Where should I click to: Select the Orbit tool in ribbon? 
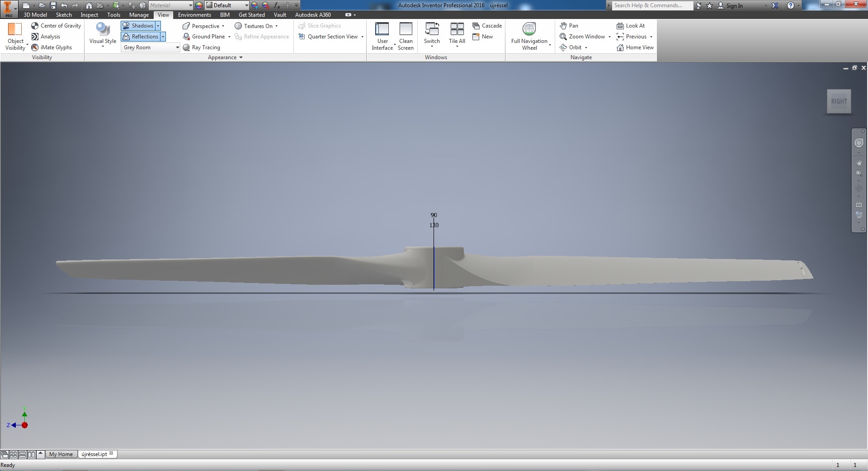pos(571,47)
